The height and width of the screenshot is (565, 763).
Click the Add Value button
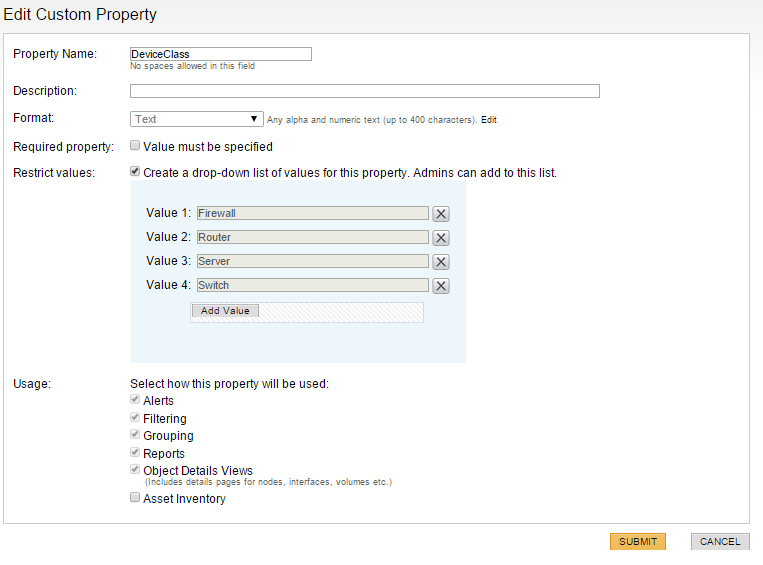225,311
